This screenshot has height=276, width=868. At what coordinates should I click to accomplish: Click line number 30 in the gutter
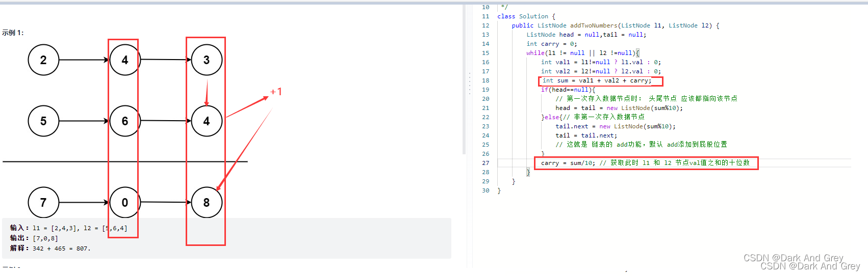486,190
